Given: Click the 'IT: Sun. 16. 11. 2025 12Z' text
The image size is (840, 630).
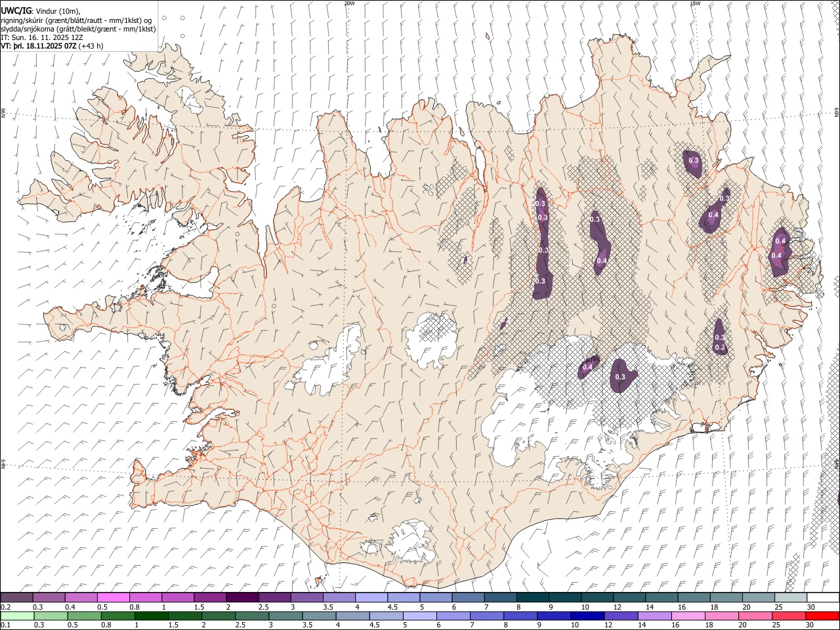Looking at the screenshot, I should pos(42,37).
